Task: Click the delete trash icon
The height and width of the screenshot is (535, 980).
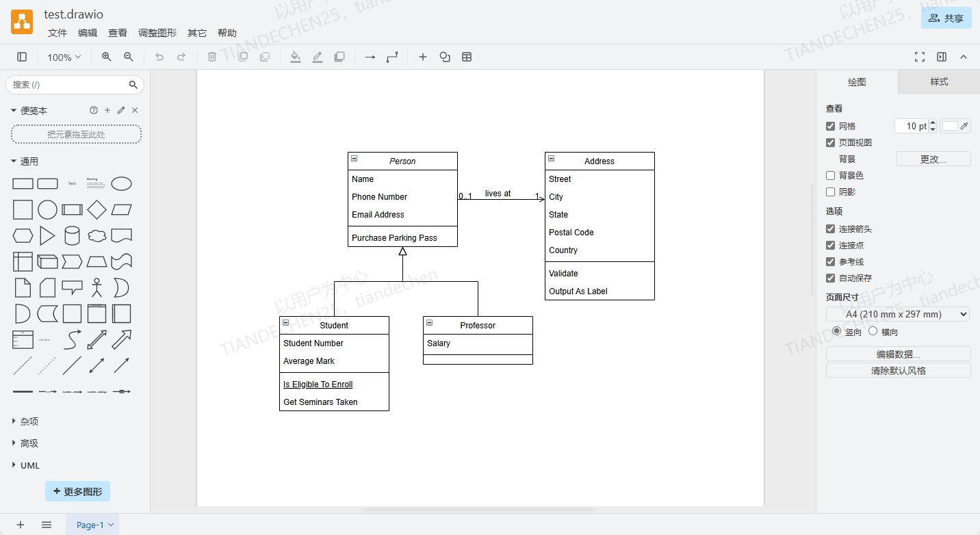Action: tap(212, 57)
